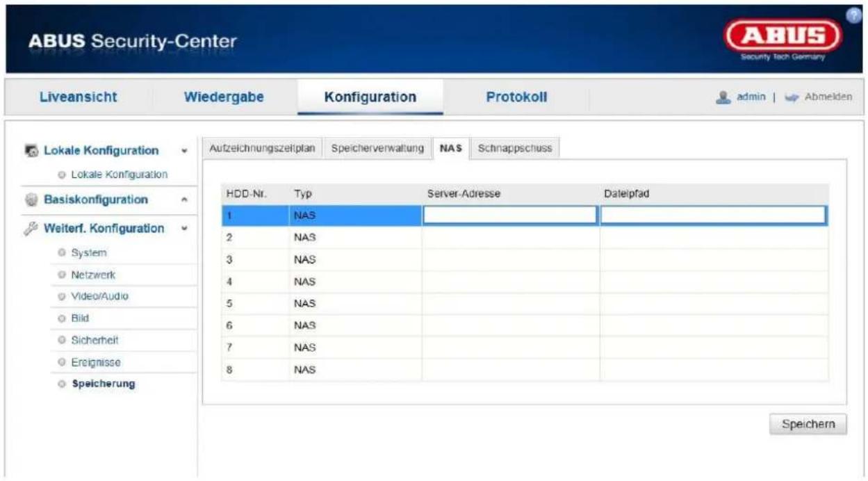Click the Basiskonfiguration section header
The width and height of the screenshot is (868, 481).
[x=96, y=200]
